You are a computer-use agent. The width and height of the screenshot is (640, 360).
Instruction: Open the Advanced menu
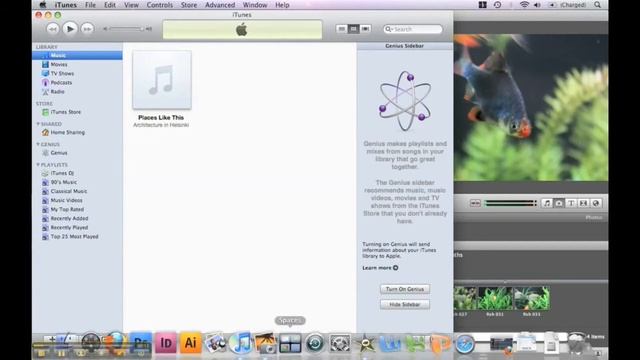click(220, 5)
